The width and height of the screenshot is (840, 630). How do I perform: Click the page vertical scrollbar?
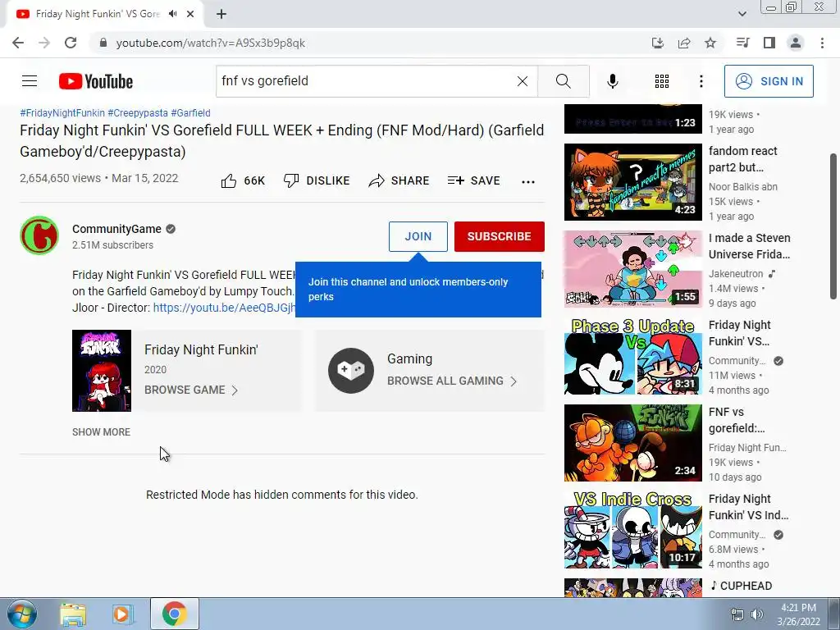[x=833, y=226]
